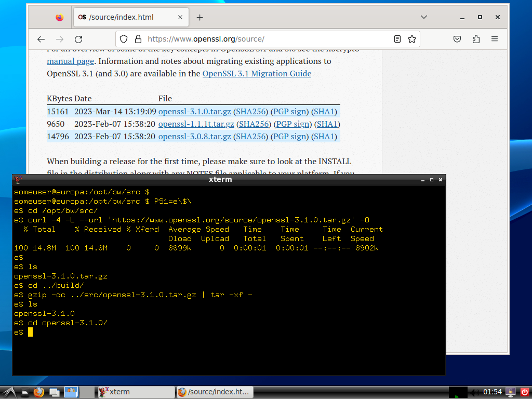The image size is (532, 399).
Task: Open SHA256 link for openssl-1.1.1t
Action: pos(255,124)
